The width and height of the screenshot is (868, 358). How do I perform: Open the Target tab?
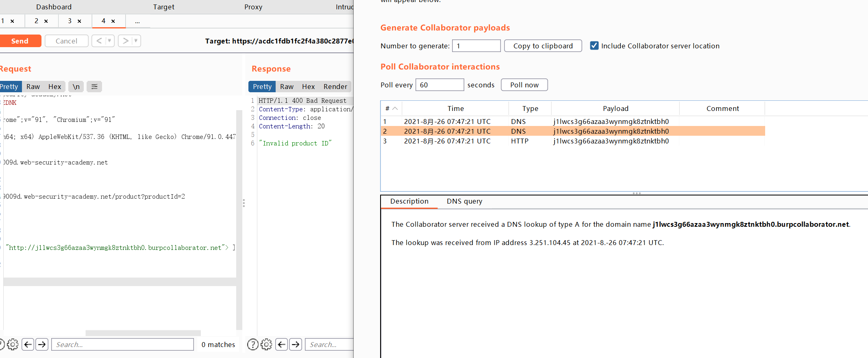(163, 7)
